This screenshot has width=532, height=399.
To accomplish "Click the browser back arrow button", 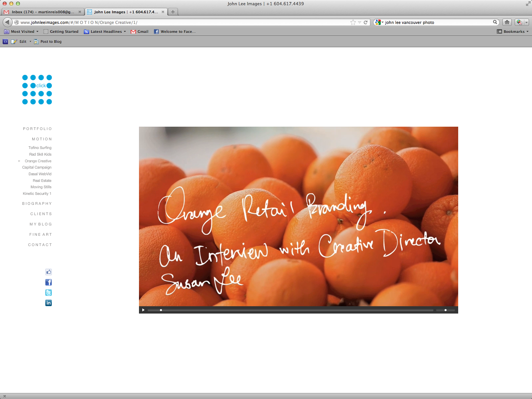I will point(7,22).
